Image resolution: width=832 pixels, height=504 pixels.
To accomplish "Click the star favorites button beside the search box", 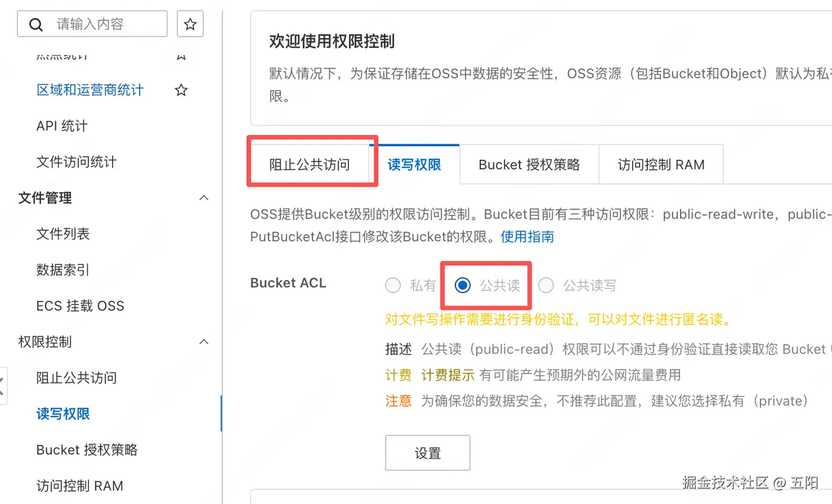I will coord(190,24).
